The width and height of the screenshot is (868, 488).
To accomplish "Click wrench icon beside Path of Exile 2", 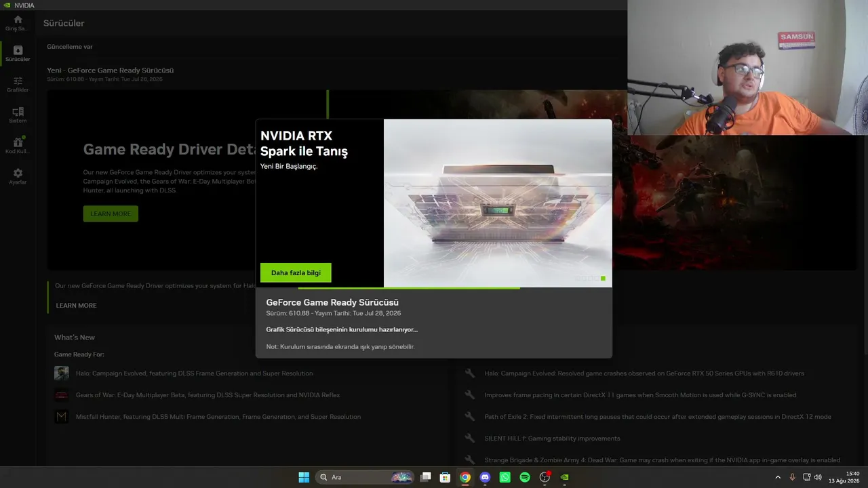I will [x=470, y=417].
